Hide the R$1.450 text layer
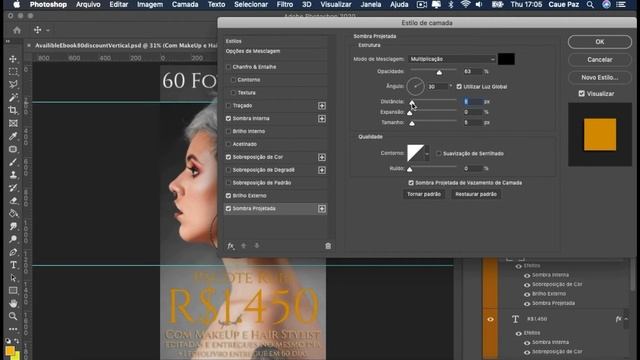Viewport: 640px width, 360px height. point(491,319)
